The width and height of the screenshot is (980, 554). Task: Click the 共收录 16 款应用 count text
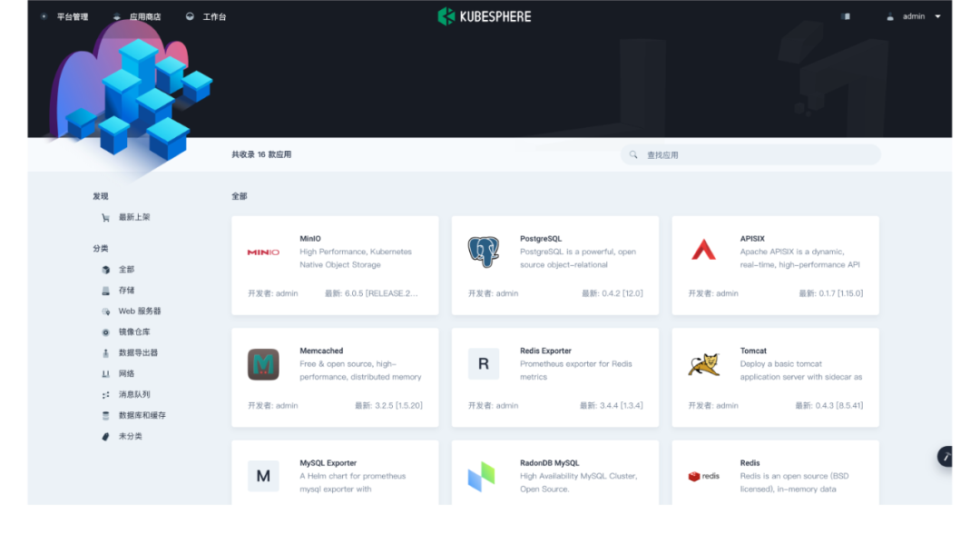point(261,154)
